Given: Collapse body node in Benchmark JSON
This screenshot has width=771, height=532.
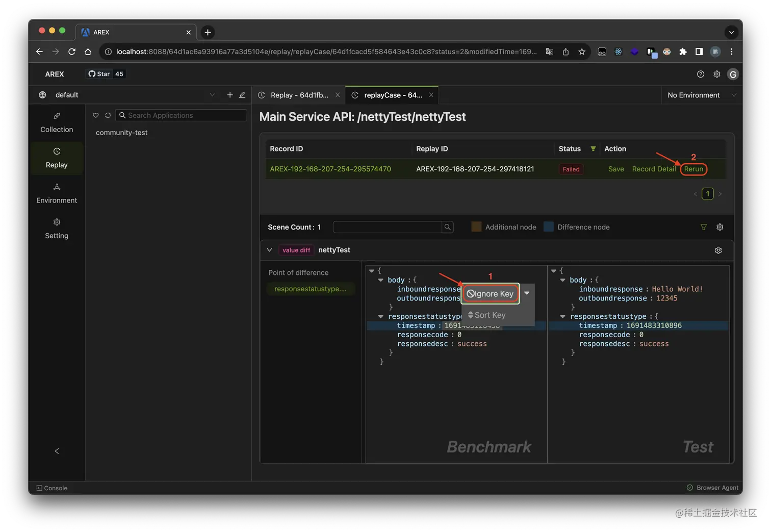Looking at the screenshot, I should click(x=380, y=280).
